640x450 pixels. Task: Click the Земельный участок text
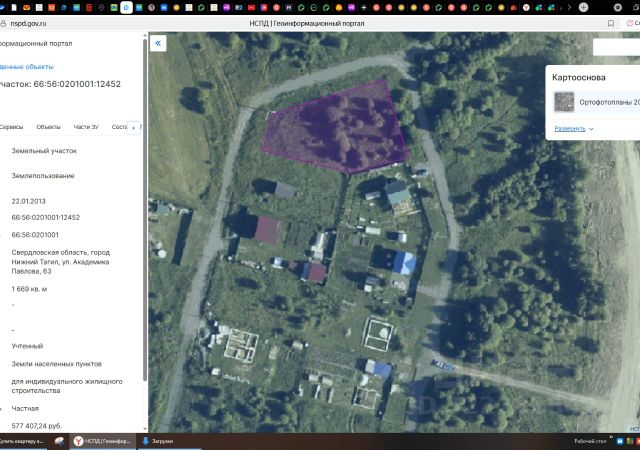coord(44,151)
